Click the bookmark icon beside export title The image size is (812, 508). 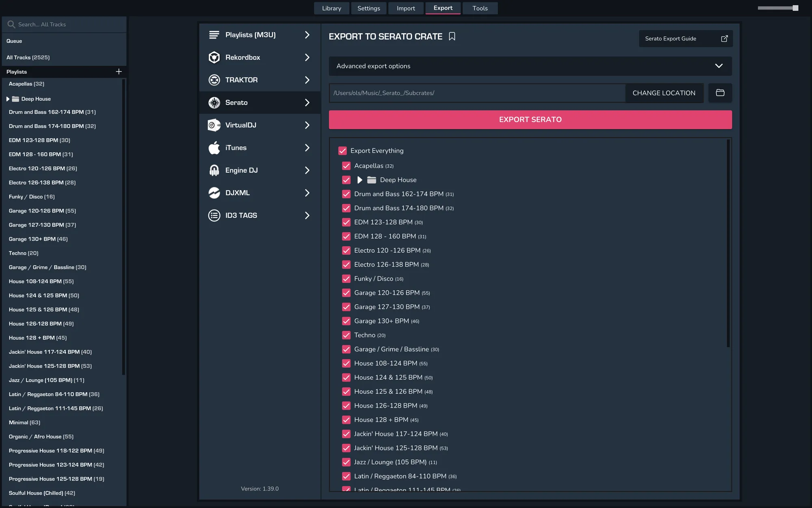point(452,37)
